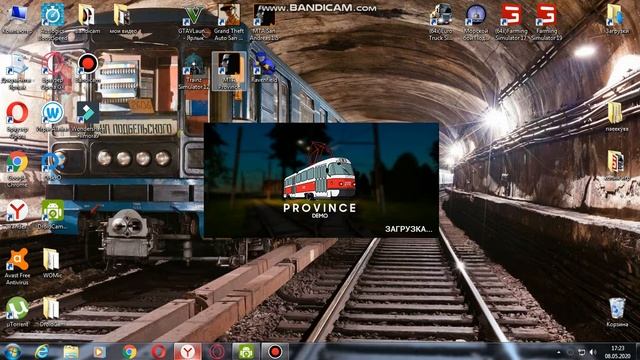This screenshot has height=360, width=640.
Task: Launch (64x) Farming Simulator 17 shortcut
Action: pos(511,21)
